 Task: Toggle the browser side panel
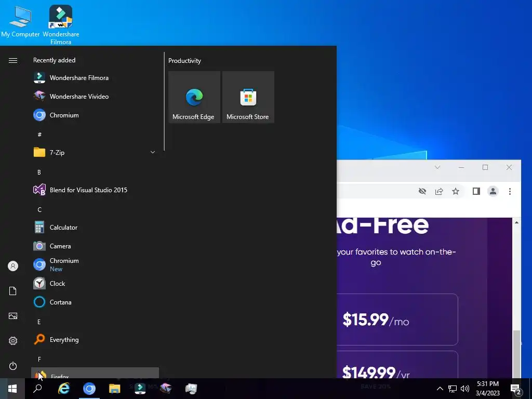click(476, 191)
